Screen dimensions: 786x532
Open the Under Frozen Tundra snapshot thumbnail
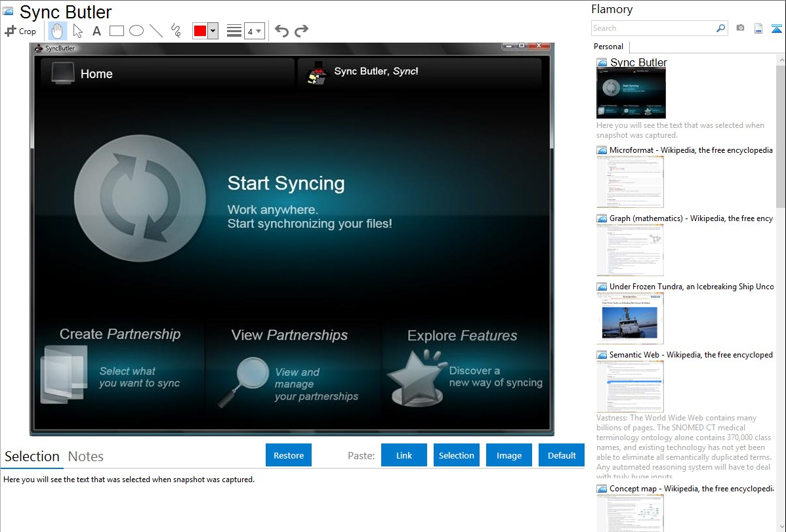pyautogui.click(x=630, y=318)
